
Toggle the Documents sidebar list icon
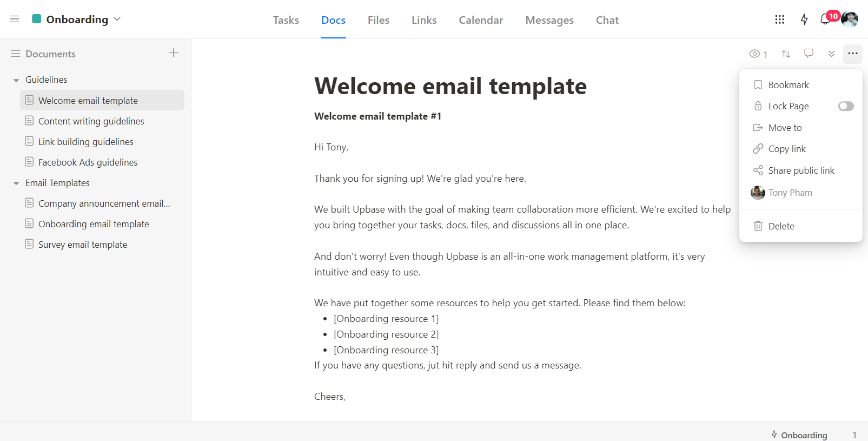tap(16, 54)
